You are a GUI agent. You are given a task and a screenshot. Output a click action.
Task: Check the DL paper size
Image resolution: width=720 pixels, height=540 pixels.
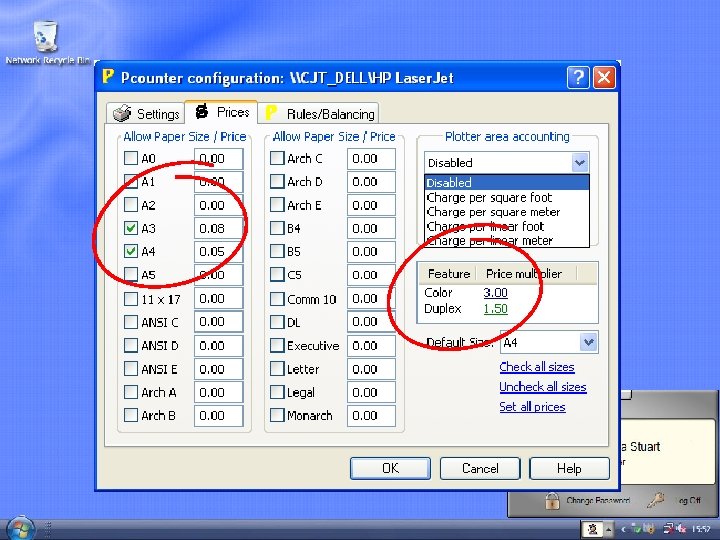(277, 322)
